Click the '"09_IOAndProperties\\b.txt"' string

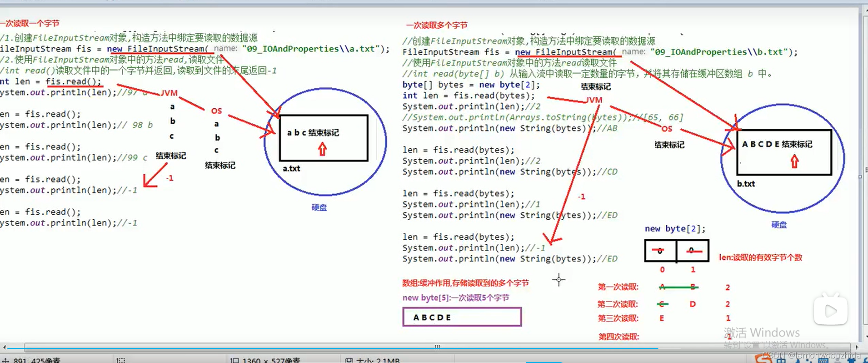719,52
